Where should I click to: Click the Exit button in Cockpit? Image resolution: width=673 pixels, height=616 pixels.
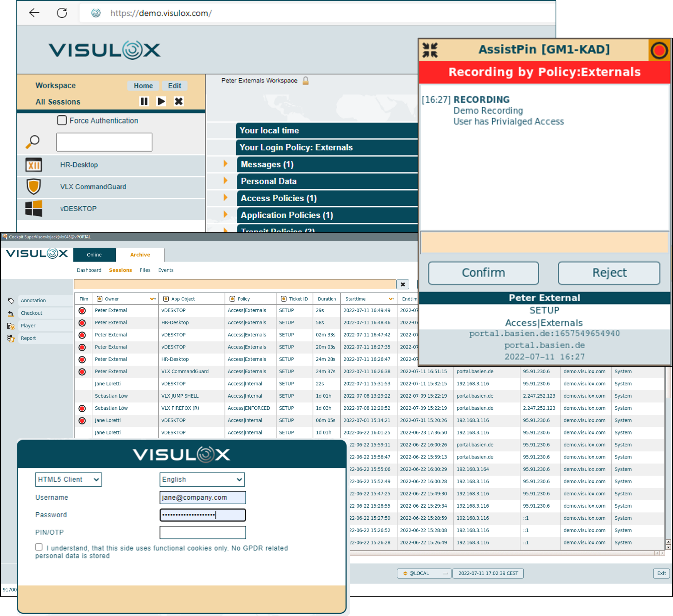661,573
